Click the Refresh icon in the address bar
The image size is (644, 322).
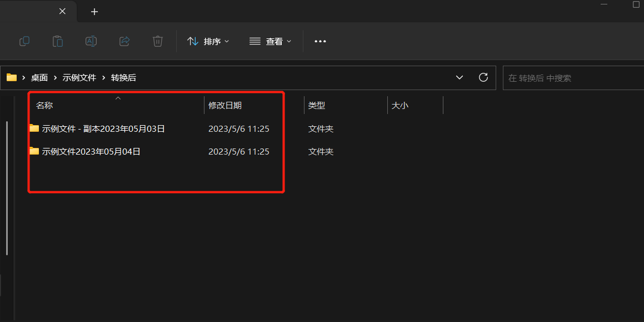[x=483, y=77]
